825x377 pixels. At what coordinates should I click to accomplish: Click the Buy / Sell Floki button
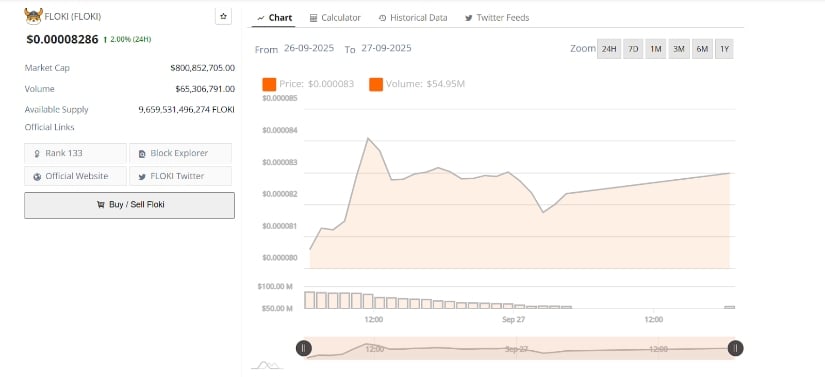tap(129, 205)
